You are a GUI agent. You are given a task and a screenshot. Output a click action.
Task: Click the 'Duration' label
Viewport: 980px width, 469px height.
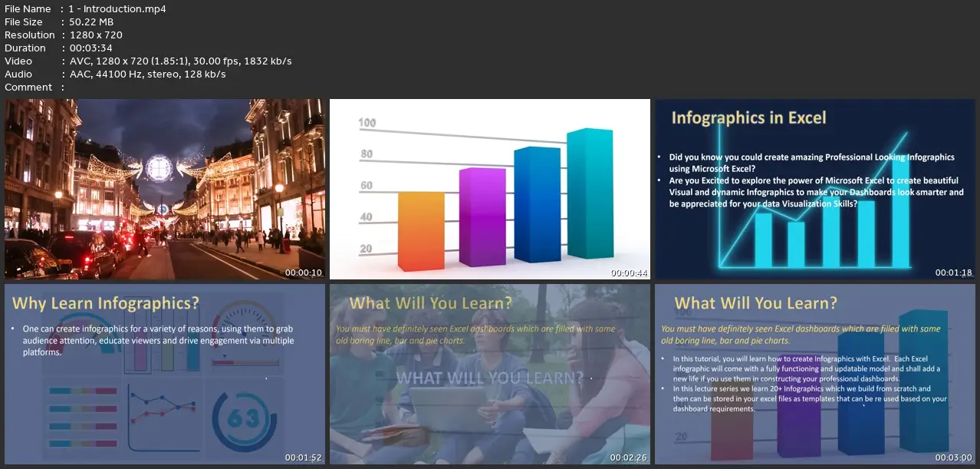(x=27, y=48)
